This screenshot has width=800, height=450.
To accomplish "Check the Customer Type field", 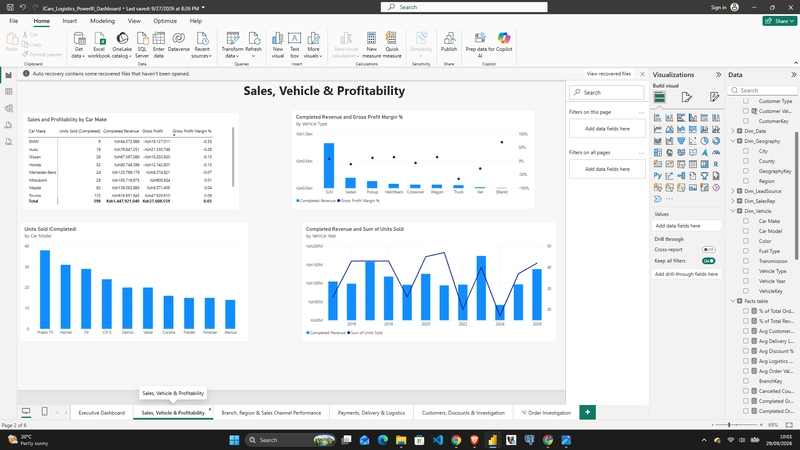I will 746,101.
